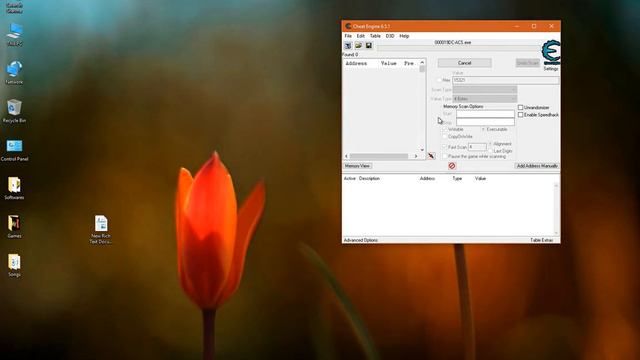Screen dimensions: 640x360
Task: Click the Value column header in results
Action: [389, 63]
